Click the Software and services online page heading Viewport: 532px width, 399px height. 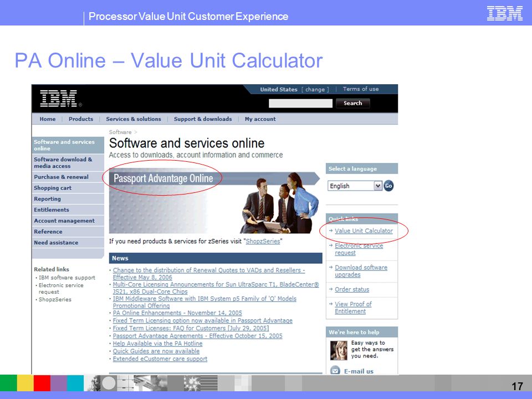tap(187, 143)
